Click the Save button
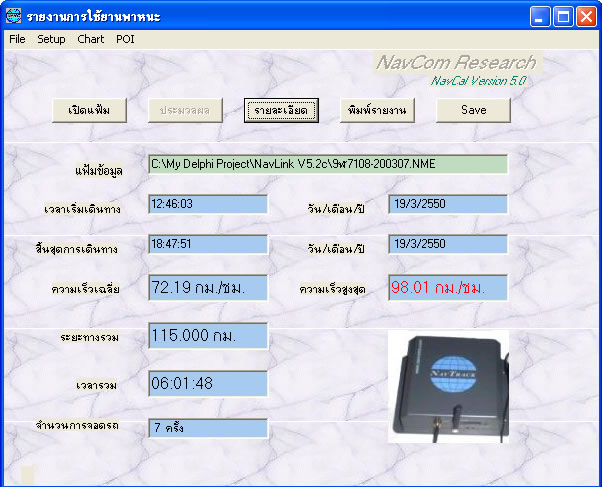 point(473,111)
